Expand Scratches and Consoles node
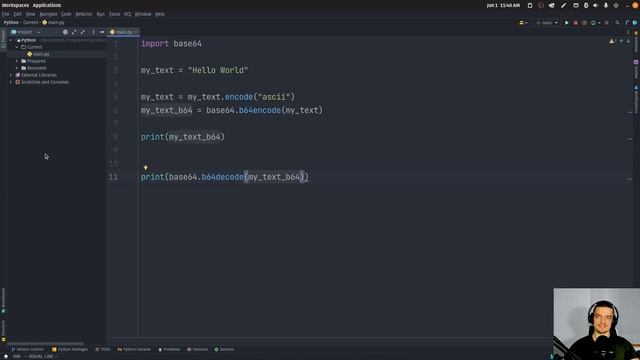This screenshot has width=640, height=360. tap(11, 82)
